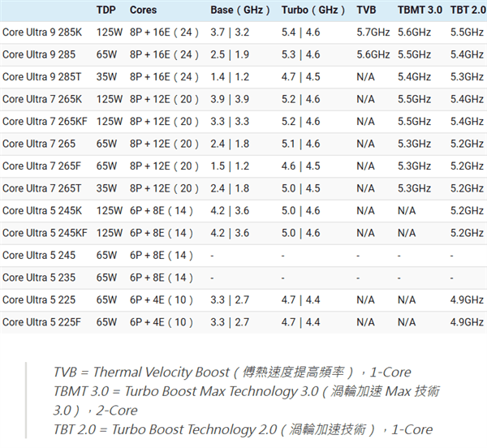487x448 pixels.
Task: Click the TBT 2.0 column header
Action: 468,10
